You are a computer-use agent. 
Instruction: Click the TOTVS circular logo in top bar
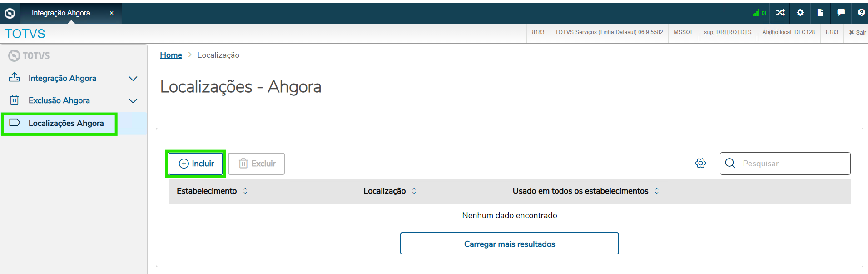pyautogui.click(x=10, y=14)
